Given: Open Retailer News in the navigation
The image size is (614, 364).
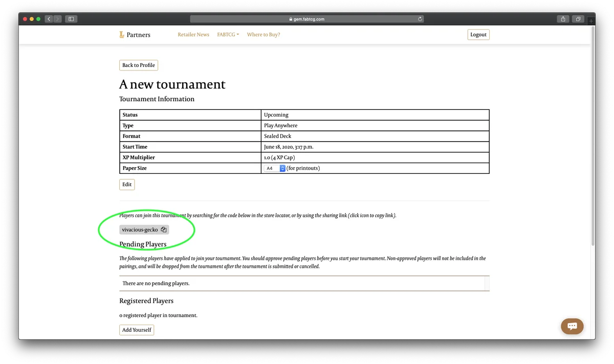Looking at the screenshot, I should pos(193,35).
